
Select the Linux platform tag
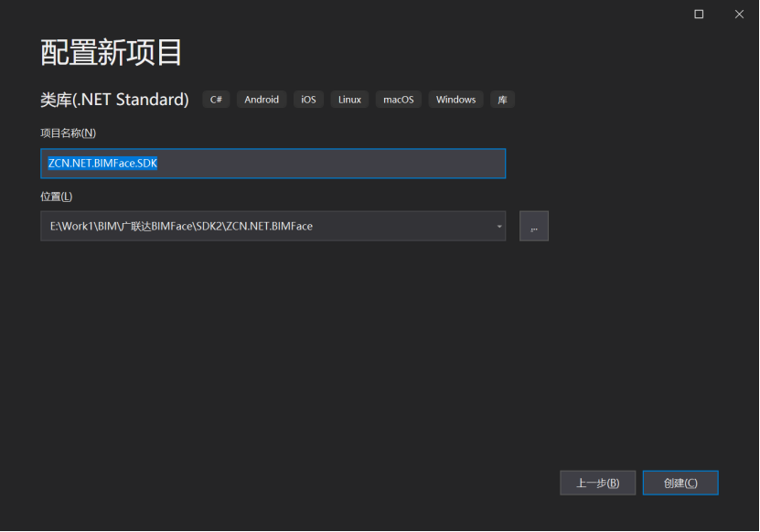pos(348,99)
